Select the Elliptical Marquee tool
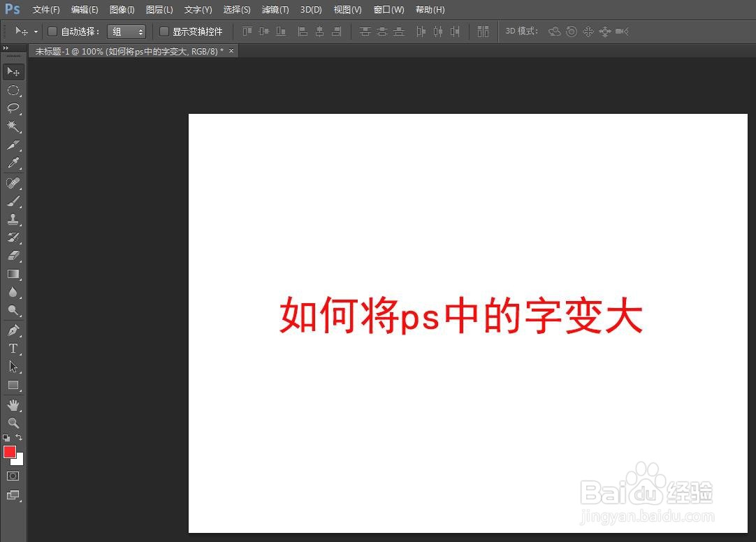Screen dimensions: 756x542 pyautogui.click(x=13, y=90)
